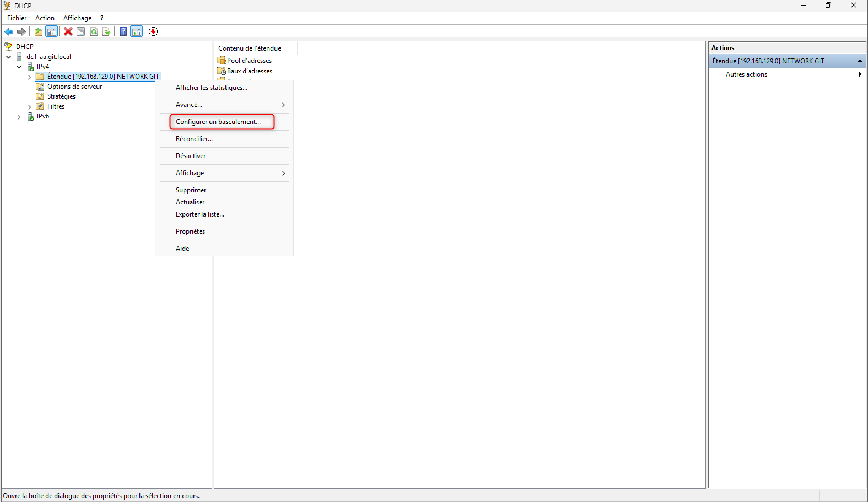Click the IPv4 server icon in tree
This screenshot has height=502, width=868.
coord(31,67)
